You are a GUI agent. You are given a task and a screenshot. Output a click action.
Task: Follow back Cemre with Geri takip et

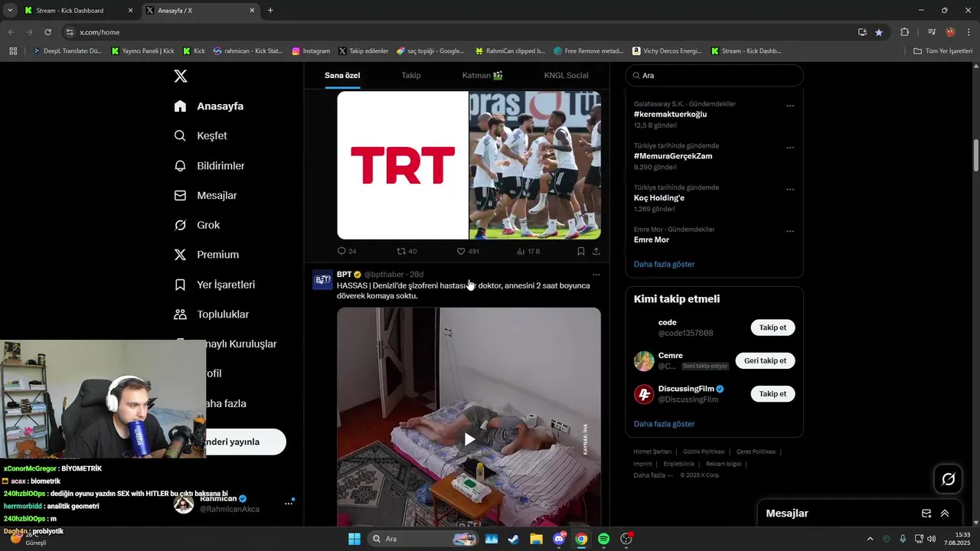765,360
